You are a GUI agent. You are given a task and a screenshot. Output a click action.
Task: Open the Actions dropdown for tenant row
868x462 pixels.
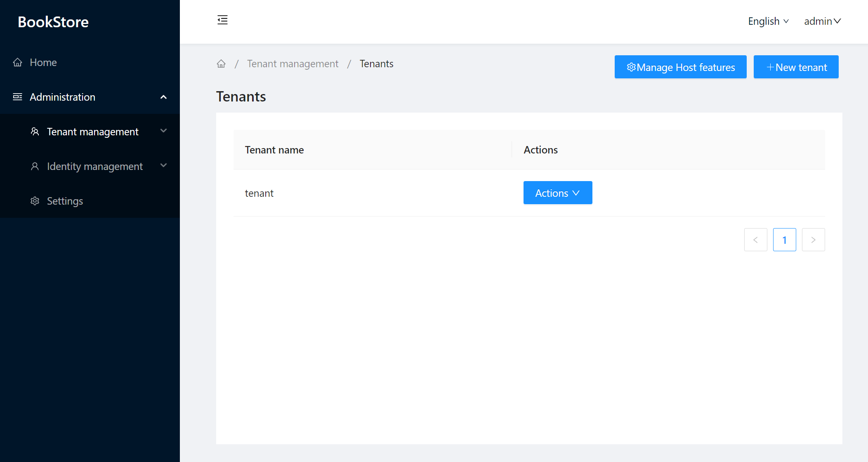[557, 193]
